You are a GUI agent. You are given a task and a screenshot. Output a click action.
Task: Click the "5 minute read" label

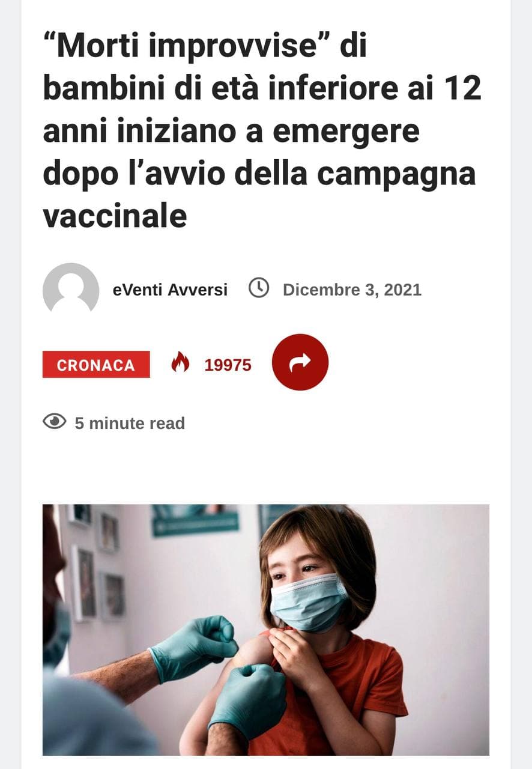[130, 423]
